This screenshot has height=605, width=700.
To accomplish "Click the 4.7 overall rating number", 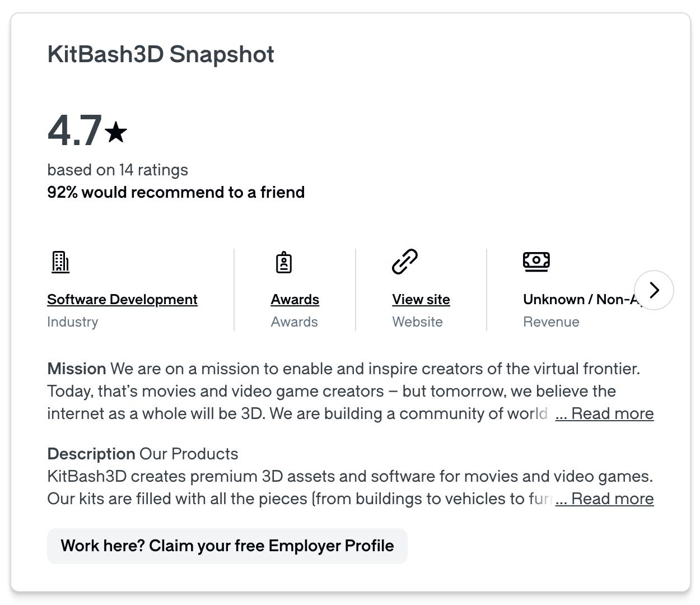I will [74, 131].
